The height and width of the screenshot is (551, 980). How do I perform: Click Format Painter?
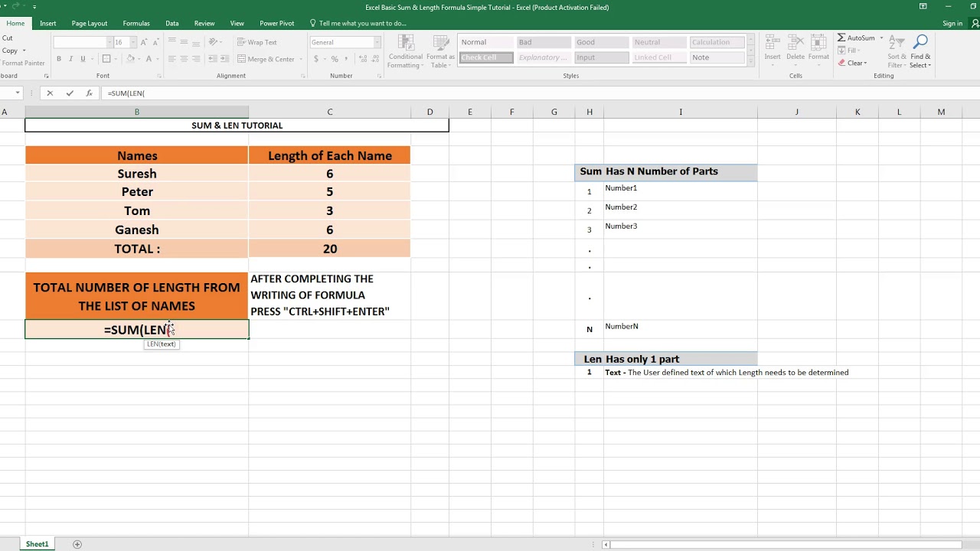tap(23, 63)
